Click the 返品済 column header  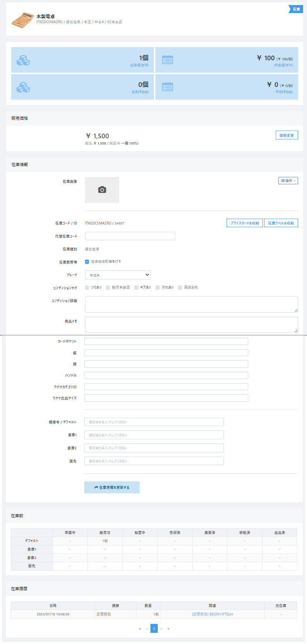coord(280,533)
